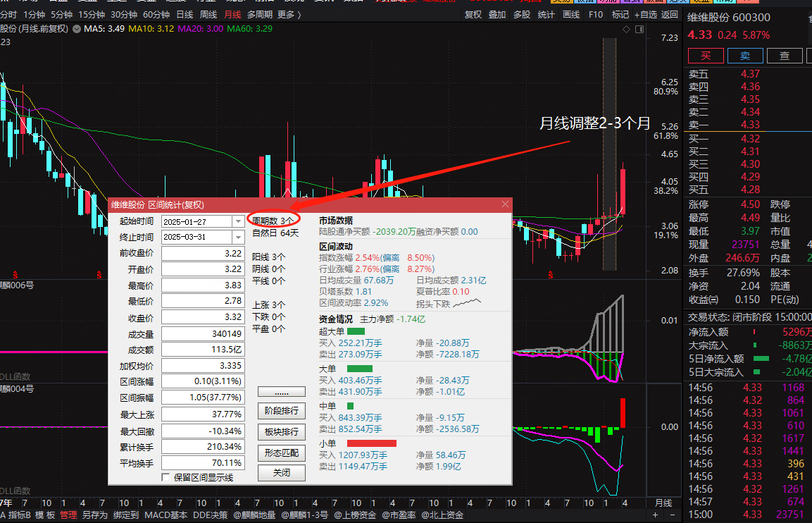Add stock to watchlist via +自选

tap(646, 15)
